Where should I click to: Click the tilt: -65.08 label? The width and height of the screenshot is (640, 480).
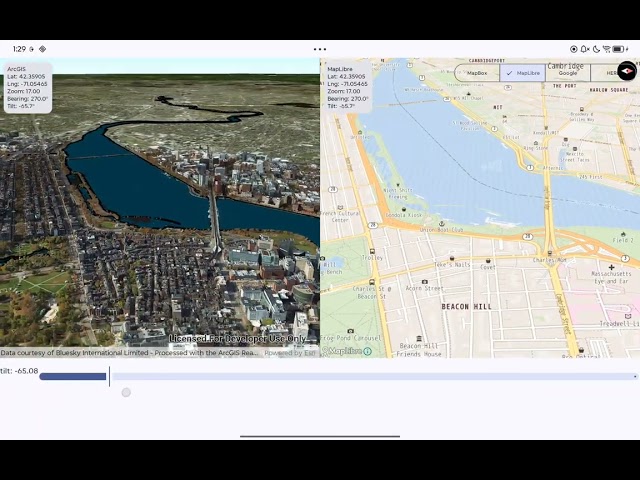(x=19, y=371)
